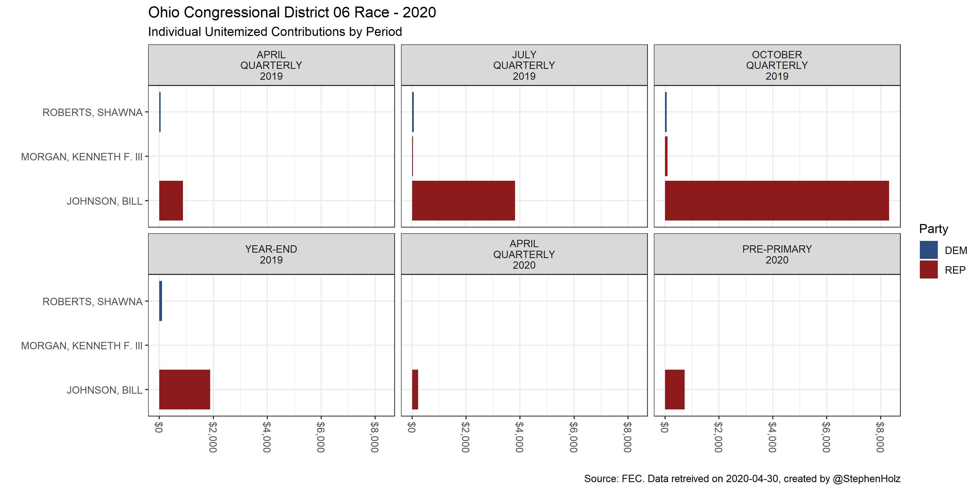Click the REP red legend swatch
Viewport: 980px width, 490px height.
(928, 270)
